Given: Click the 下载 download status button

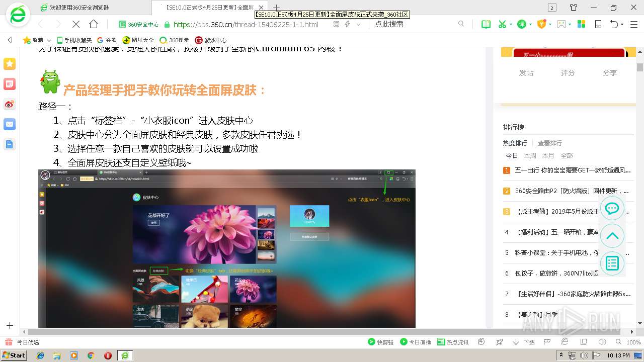Looking at the screenshot, I should click(524, 342).
